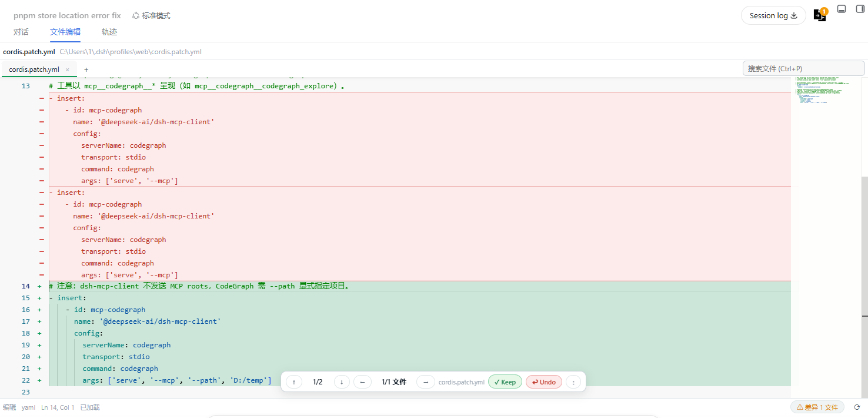Go to next change with down arrow
Screen dimensions: 868x418
click(x=342, y=381)
